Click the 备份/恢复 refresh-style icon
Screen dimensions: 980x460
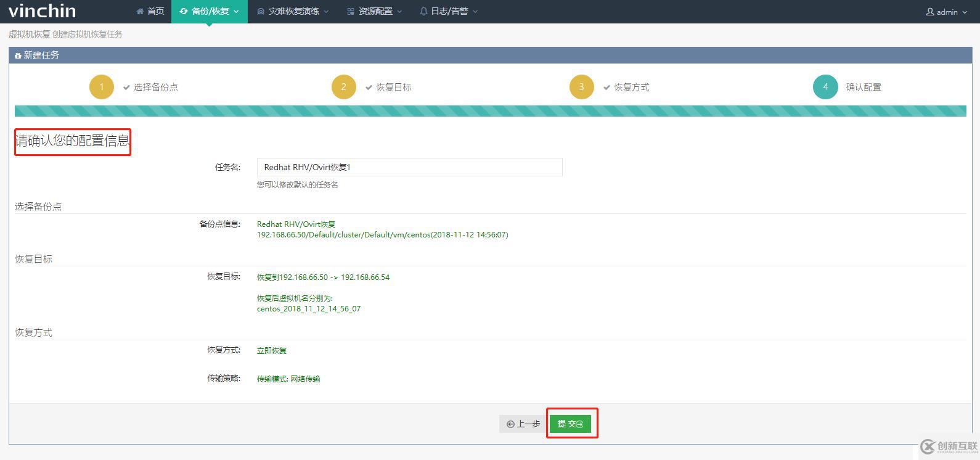pos(184,11)
